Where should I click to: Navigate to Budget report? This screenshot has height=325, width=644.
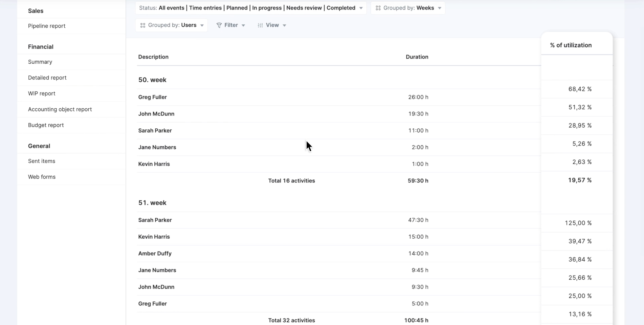point(46,125)
